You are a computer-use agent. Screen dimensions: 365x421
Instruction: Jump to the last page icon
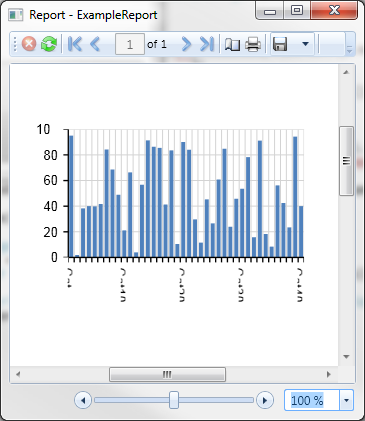pyautogui.click(x=207, y=44)
